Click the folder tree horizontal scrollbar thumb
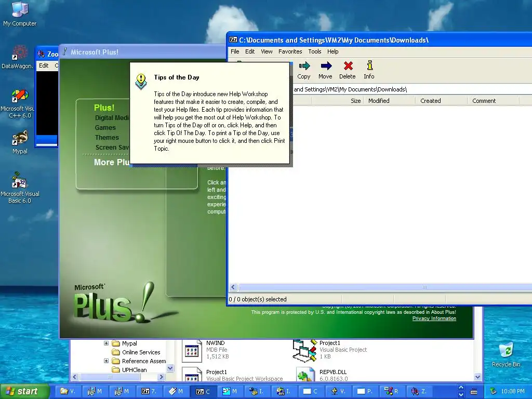This screenshot has height=399, width=532. pos(110,377)
